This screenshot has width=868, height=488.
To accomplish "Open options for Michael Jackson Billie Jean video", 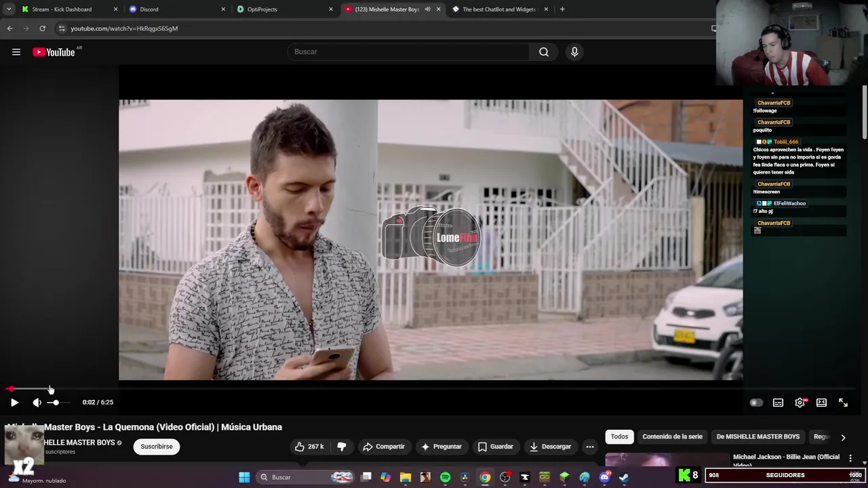I will pyautogui.click(x=850, y=459).
